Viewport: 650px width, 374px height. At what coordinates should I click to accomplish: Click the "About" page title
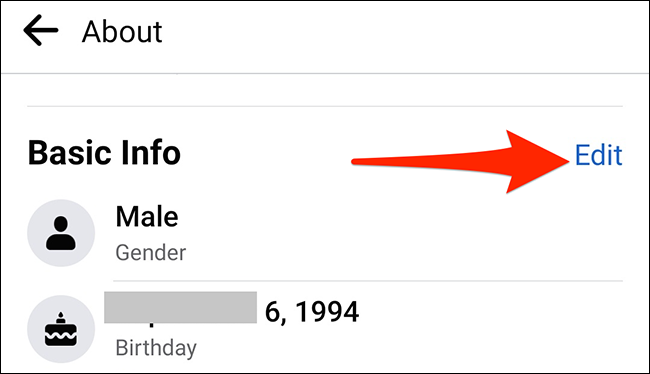tap(122, 32)
